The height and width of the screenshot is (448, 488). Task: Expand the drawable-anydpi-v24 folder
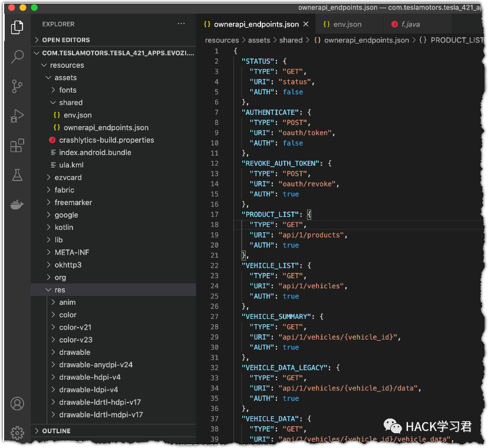pyautogui.click(x=53, y=364)
